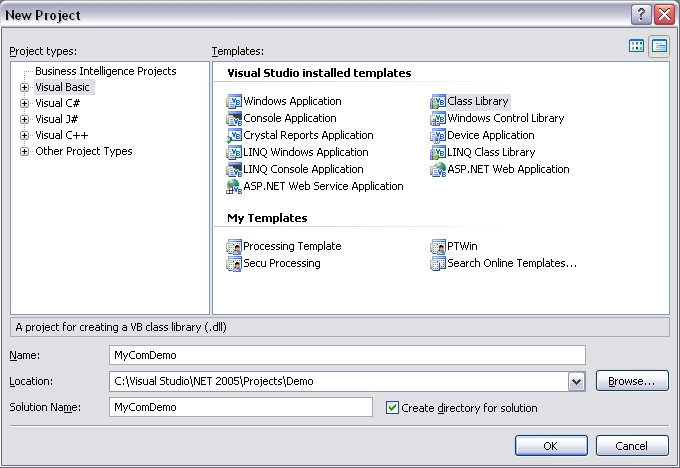Expand the Visual C# node

[24, 103]
